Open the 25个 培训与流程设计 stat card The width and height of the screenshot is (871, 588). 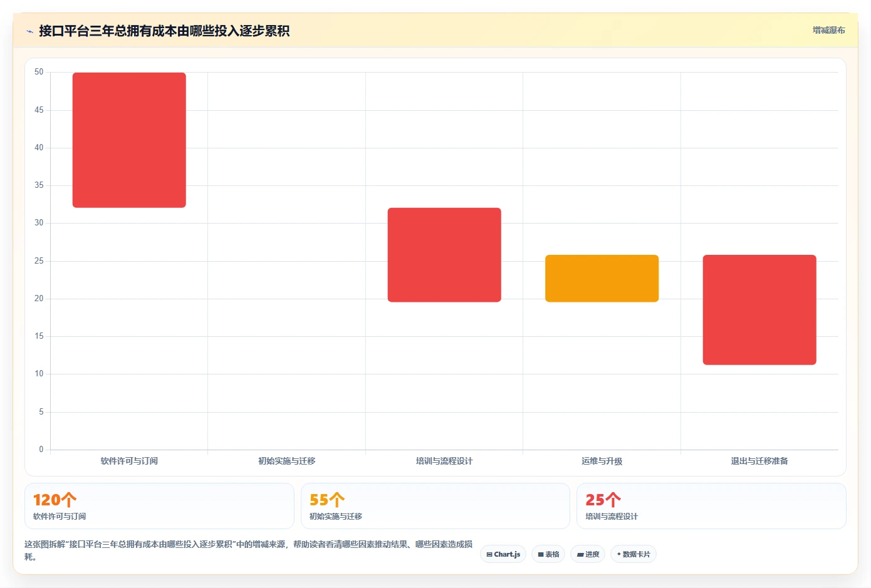coord(711,506)
